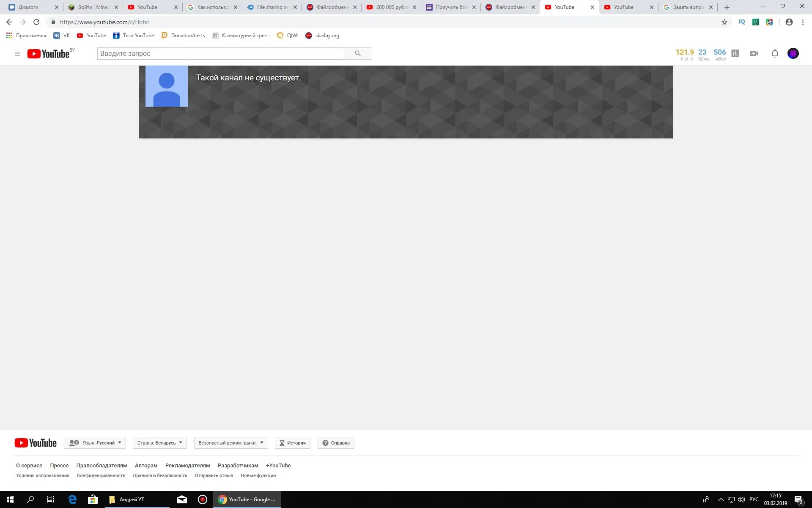Open the Правообладателям footer link

[101, 465]
